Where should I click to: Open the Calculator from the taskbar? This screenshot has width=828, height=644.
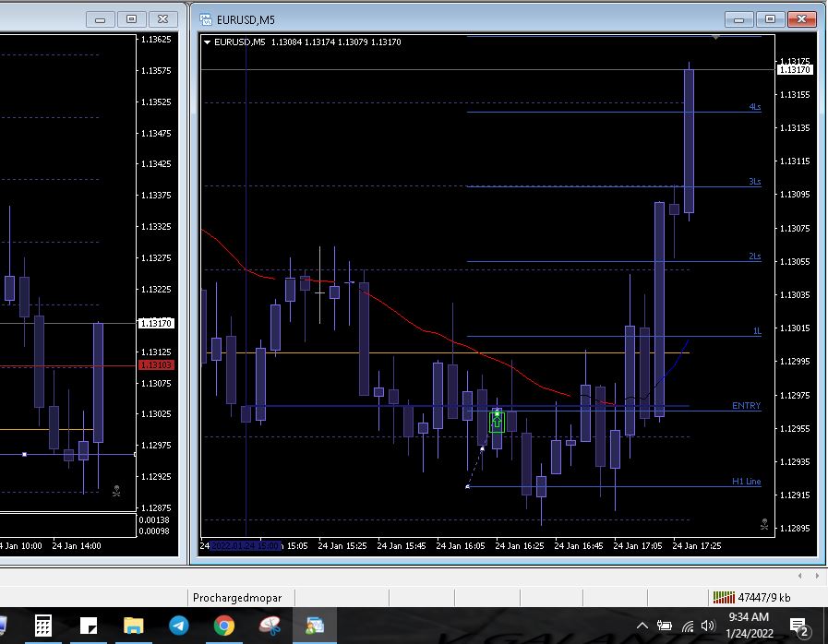click(x=43, y=626)
